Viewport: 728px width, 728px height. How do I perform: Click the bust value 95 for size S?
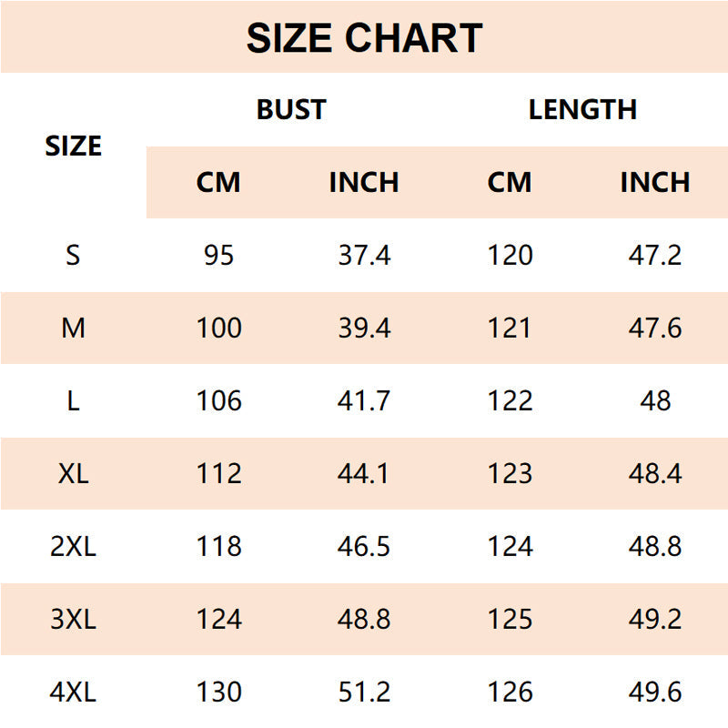[x=218, y=255]
